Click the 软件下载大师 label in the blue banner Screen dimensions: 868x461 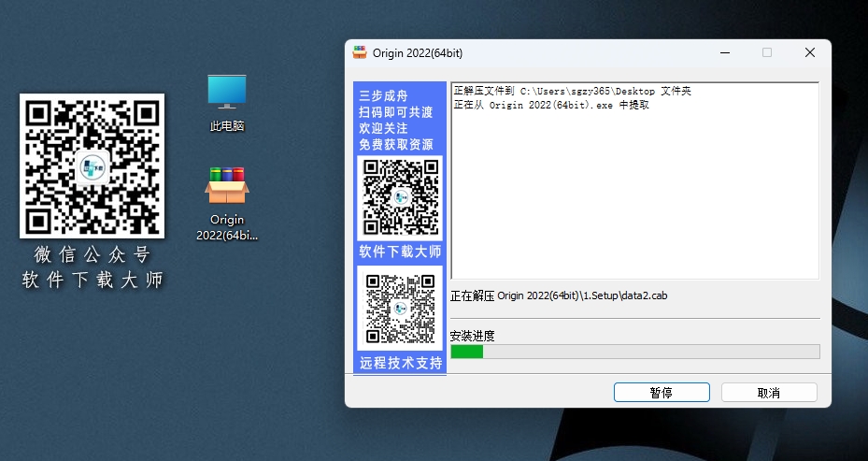(400, 252)
